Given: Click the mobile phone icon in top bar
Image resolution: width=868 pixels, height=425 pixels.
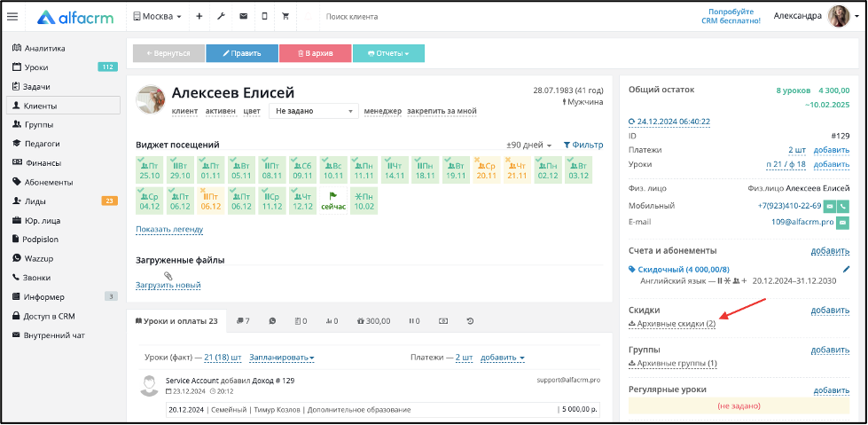Looking at the screenshot, I should click(264, 17).
